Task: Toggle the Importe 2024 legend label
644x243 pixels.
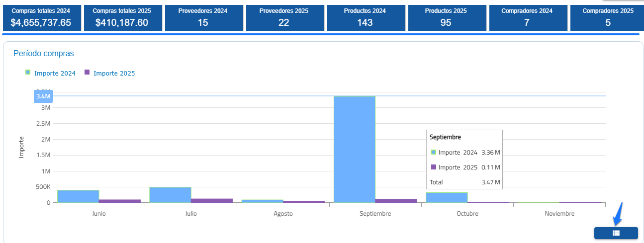Action: point(55,74)
